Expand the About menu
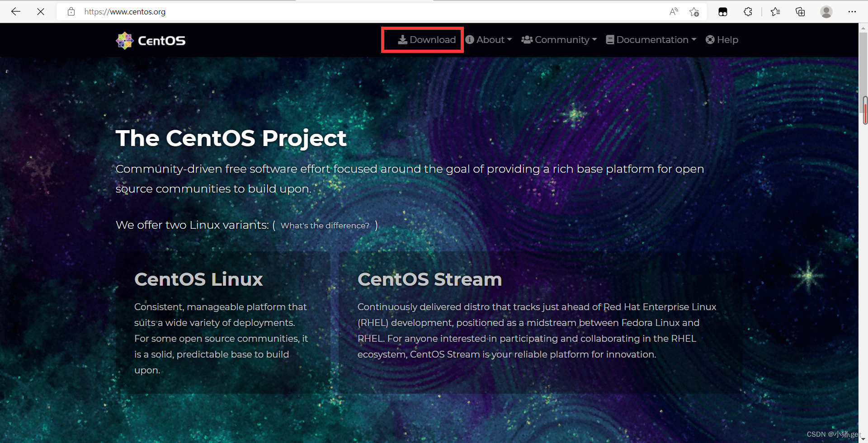 point(489,40)
